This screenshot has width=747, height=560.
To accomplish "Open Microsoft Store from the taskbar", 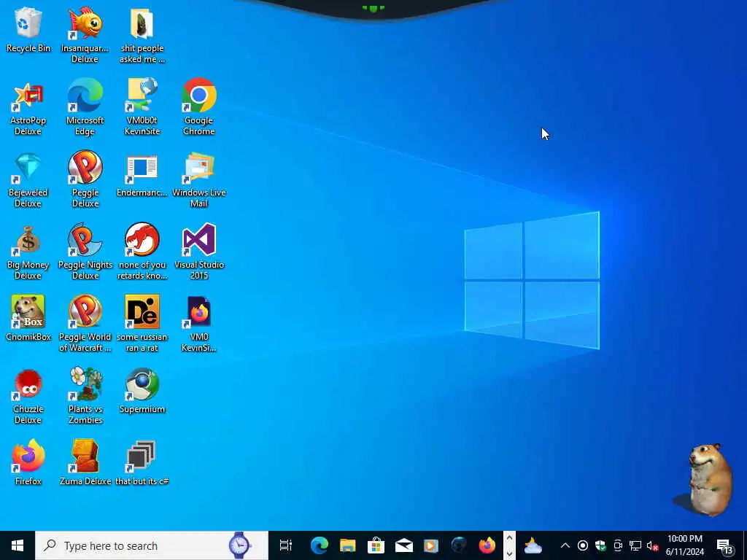I will tap(376, 545).
